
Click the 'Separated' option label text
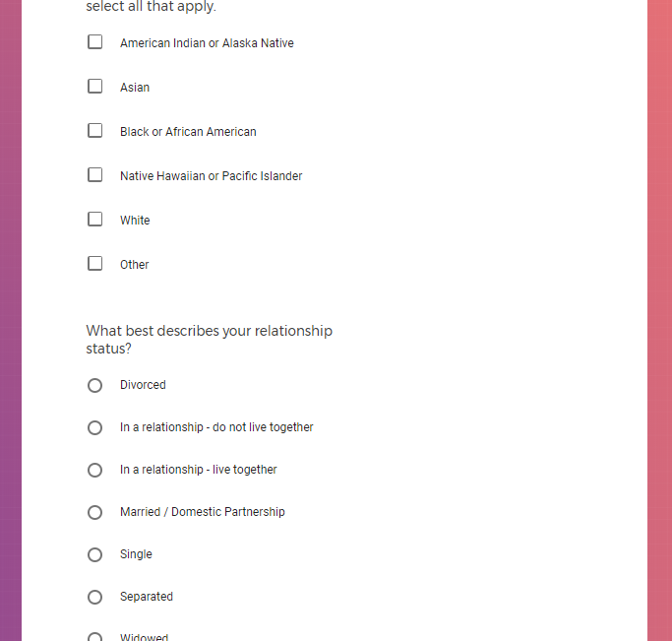pos(146,597)
